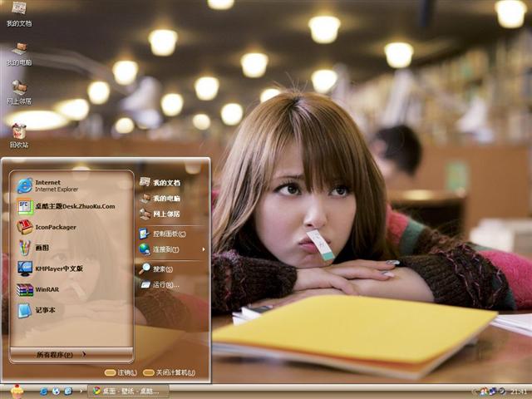Show hidden system tray icons arrow
This screenshot has height=399, width=532.
(475, 392)
